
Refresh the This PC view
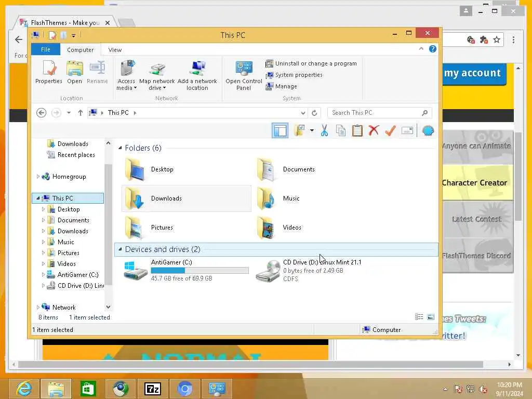point(314,113)
